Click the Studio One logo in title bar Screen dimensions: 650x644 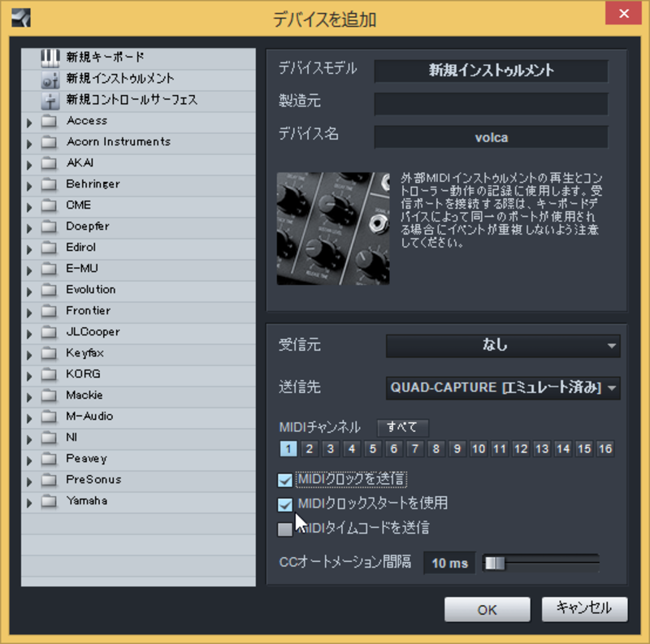coord(21,18)
